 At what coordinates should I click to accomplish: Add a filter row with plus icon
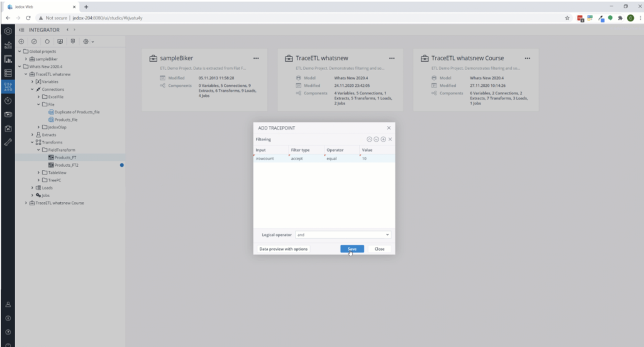point(383,139)
